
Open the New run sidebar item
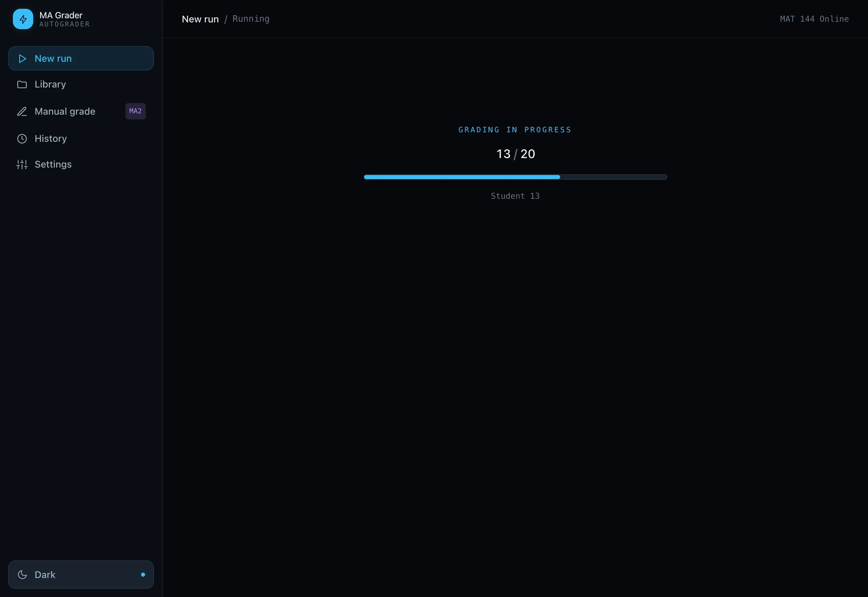[81, 58]
